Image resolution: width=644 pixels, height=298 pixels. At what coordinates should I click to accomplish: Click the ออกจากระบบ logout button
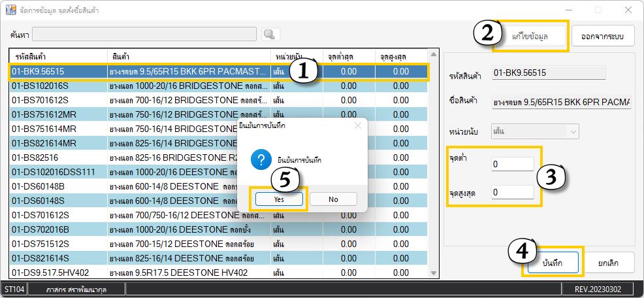(603, 37)
